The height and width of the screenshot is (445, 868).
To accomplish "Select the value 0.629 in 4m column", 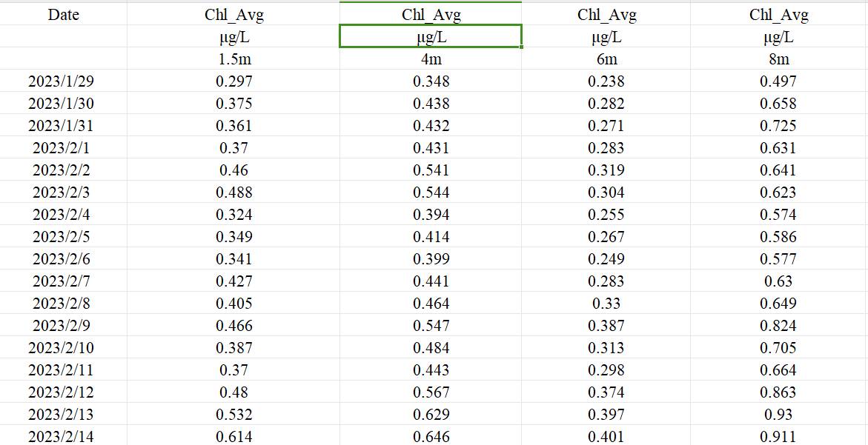I will (431, 415).
